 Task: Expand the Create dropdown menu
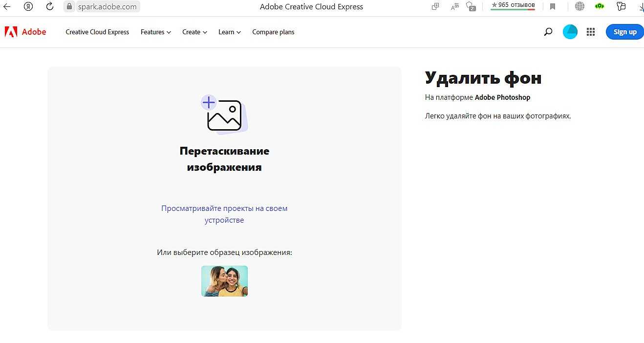click(194, 32)
